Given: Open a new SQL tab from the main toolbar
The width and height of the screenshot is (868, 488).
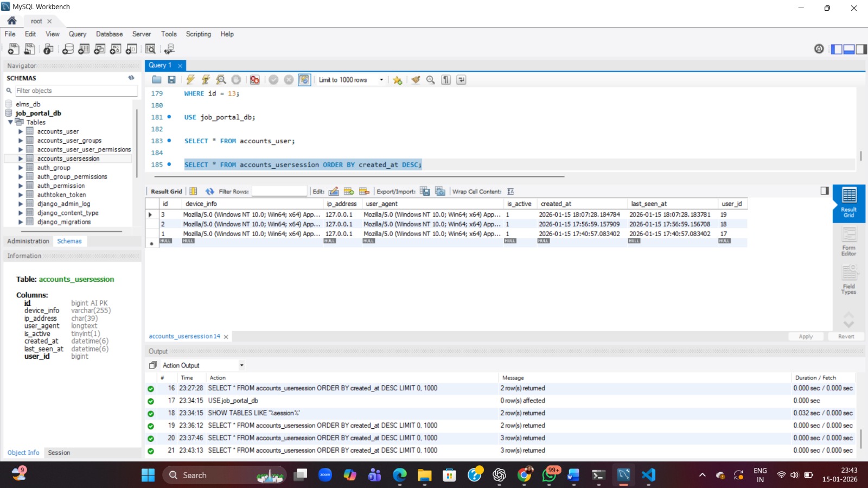Looking at the screenshot, I should tap(13, 49).
